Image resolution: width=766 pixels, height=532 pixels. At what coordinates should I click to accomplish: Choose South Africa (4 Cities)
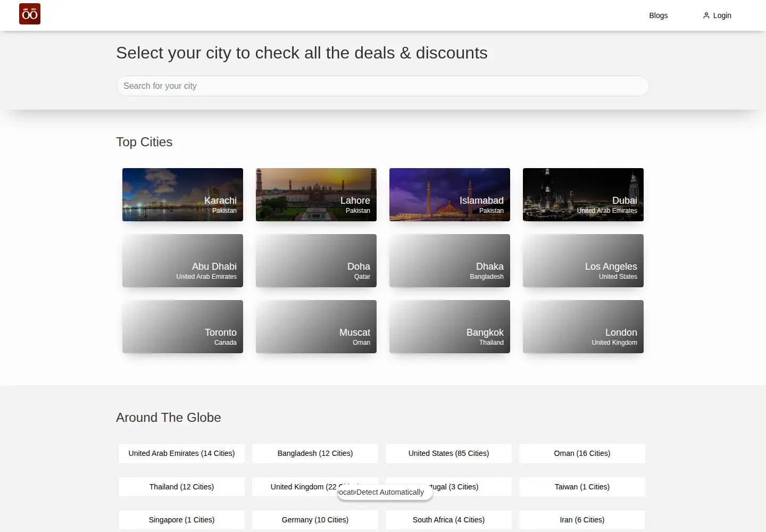448,520
